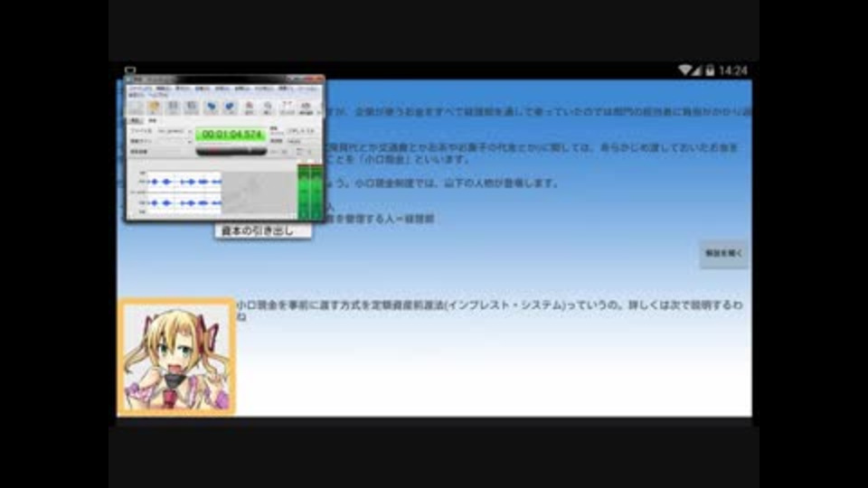Click the green 00:01:04.574 timer display
The width and height of the screenshot is (868, 488).
(x=231, y=135)
